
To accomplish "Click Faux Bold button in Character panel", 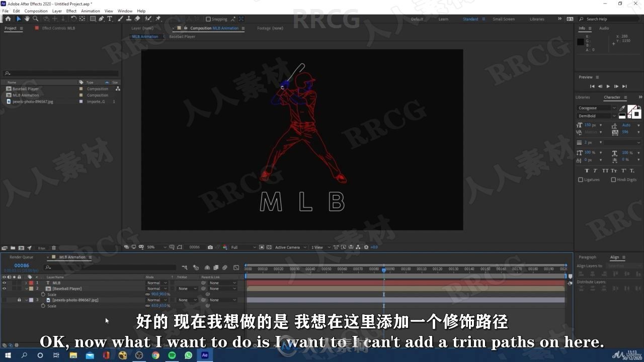I will point(587,170).
